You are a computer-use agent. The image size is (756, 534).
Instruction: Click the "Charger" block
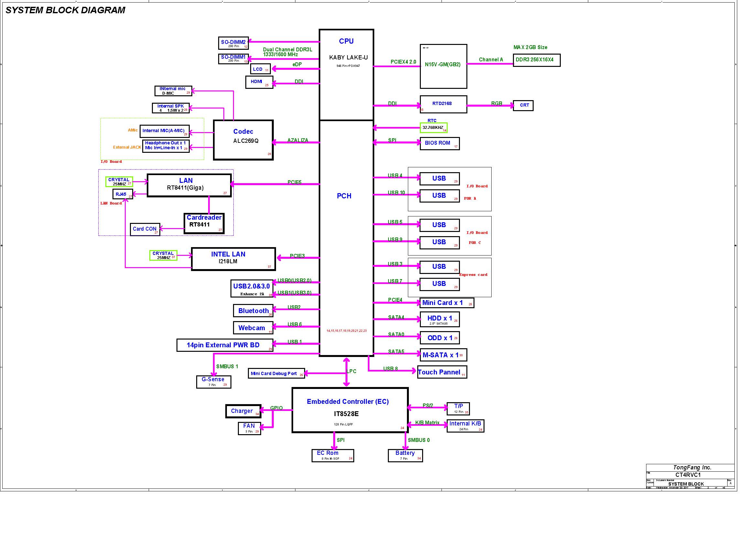pyautogui.click(x=243, y=411)
